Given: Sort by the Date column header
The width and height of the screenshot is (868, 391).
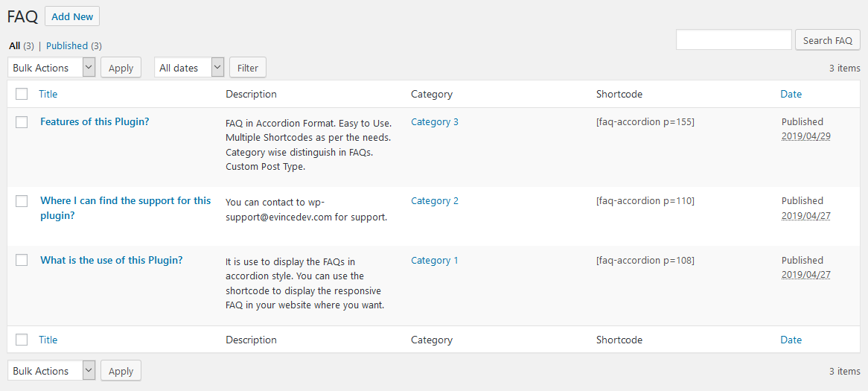Looking at the screenshot, I should click(x=791, y=94).
